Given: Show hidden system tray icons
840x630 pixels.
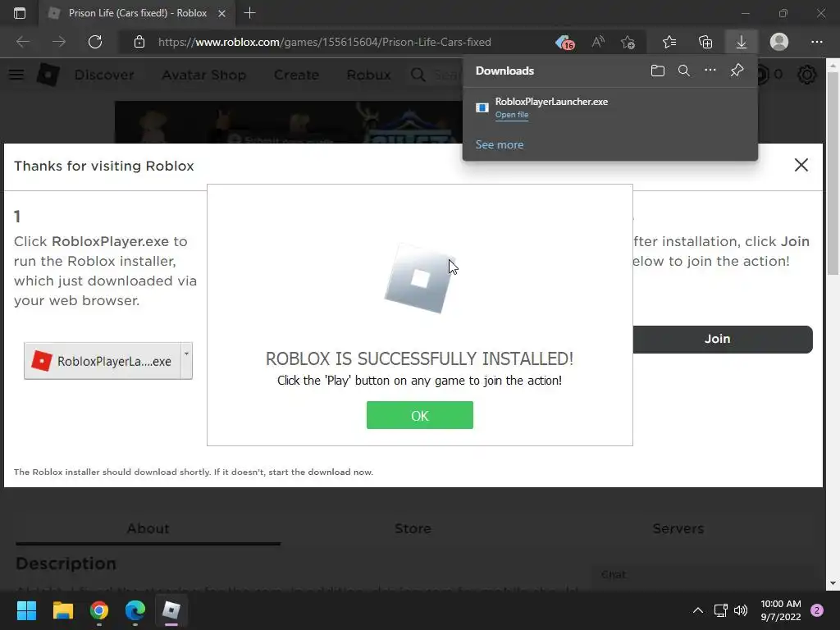Looking at the screenshot, I should [698, 610].
